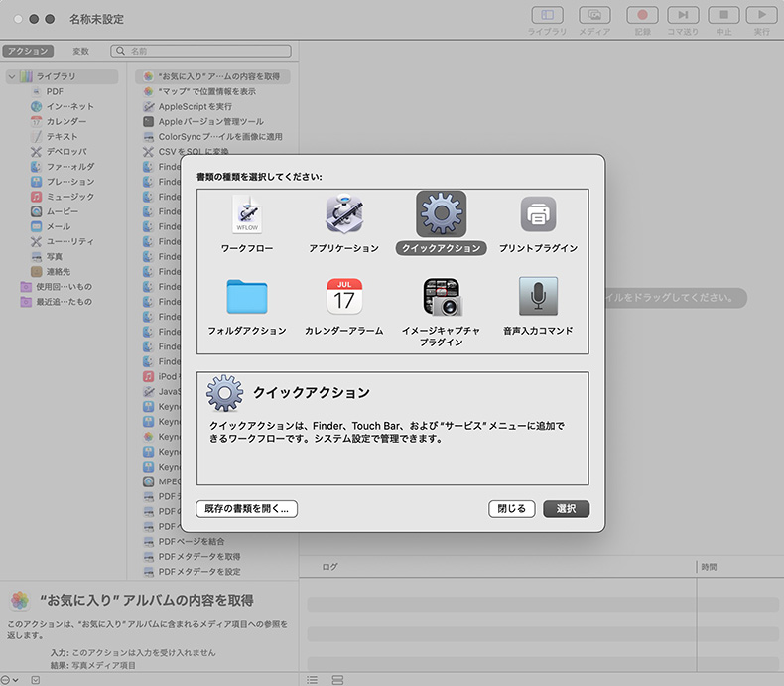
Task: Select "マップ"で位置情報を表示 action
Action: tap(199, 91)
